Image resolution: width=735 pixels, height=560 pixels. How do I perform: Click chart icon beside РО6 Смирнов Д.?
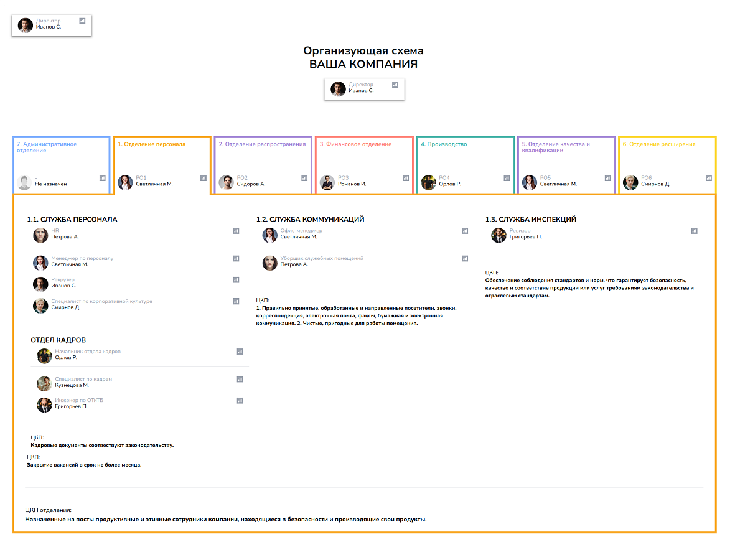[709, 178]
